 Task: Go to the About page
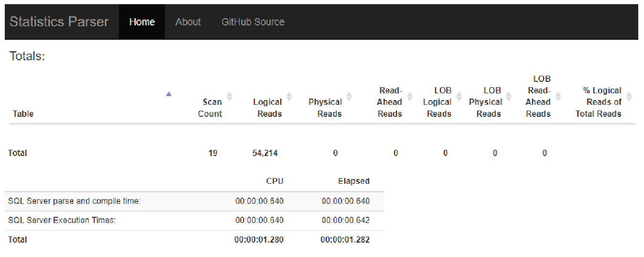[188, 22]
